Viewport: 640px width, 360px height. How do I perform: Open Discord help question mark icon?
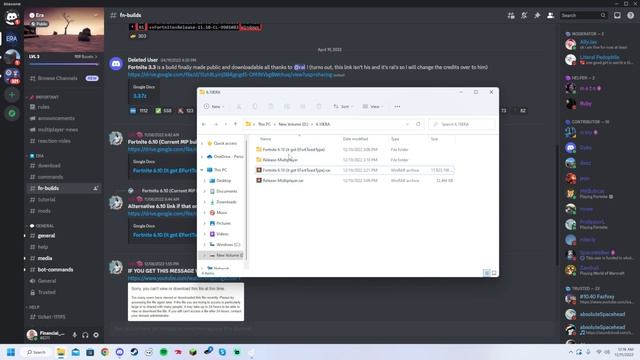(x=631, y=16)
